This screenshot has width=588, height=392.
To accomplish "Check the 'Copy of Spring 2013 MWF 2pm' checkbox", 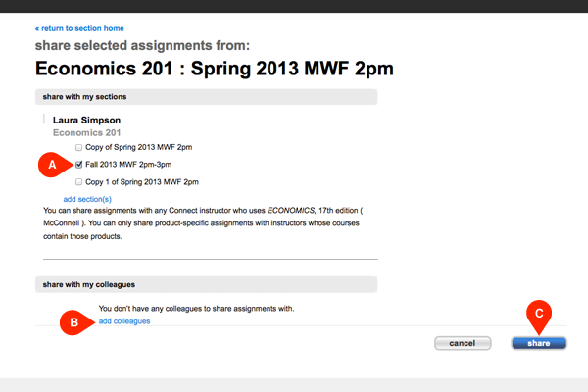I will [79, 147].
